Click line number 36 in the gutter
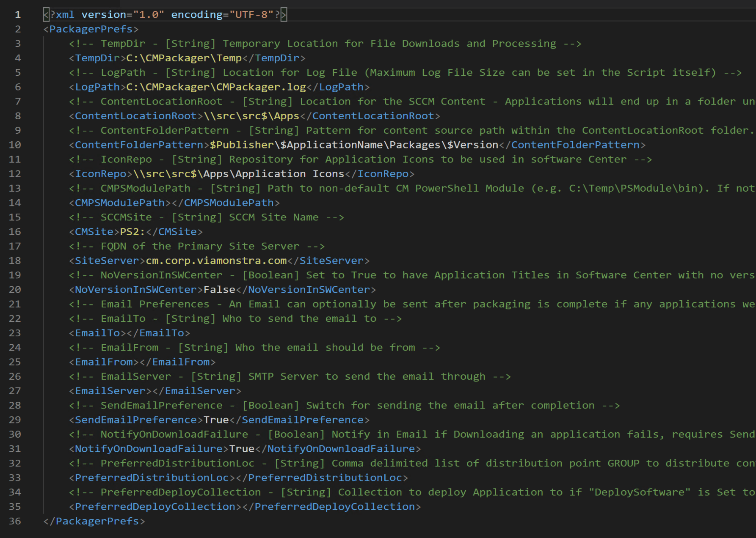The width and height of the screenshot is (756, 538). [15, 521]
